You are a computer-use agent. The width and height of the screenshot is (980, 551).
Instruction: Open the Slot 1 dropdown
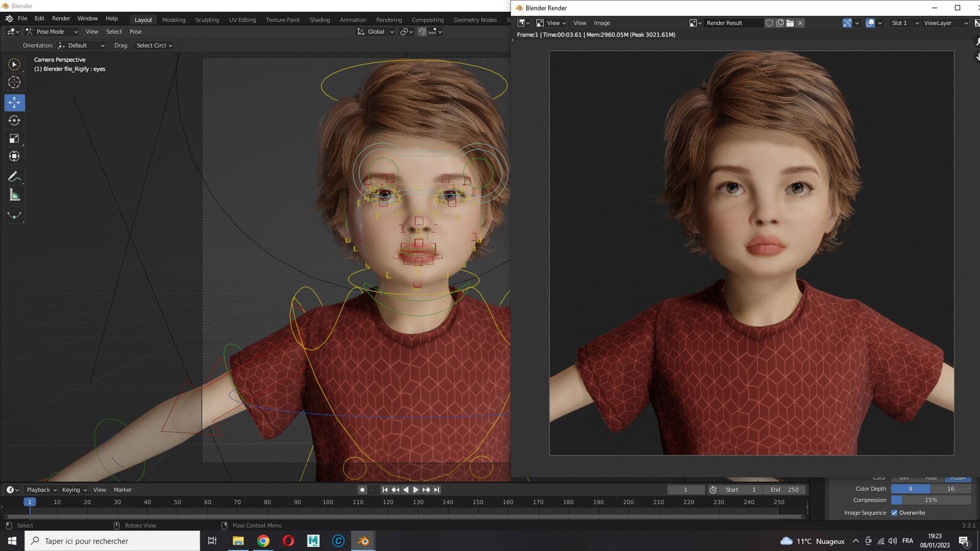905,23
